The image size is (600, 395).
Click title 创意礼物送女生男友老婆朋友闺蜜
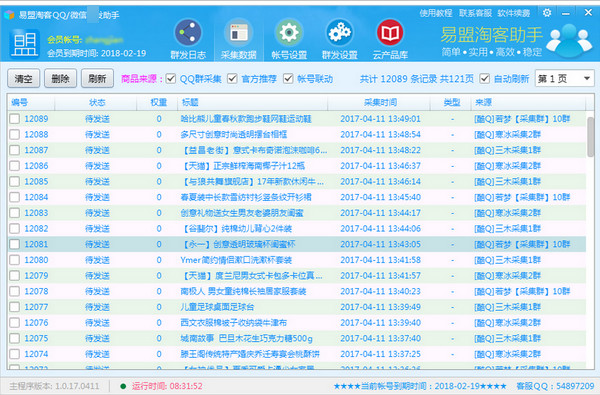[242, 213]
